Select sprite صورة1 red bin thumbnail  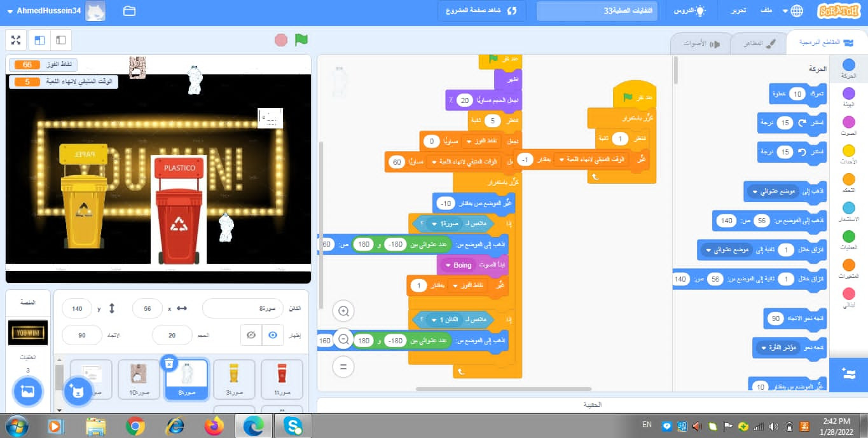coord(282,380)
